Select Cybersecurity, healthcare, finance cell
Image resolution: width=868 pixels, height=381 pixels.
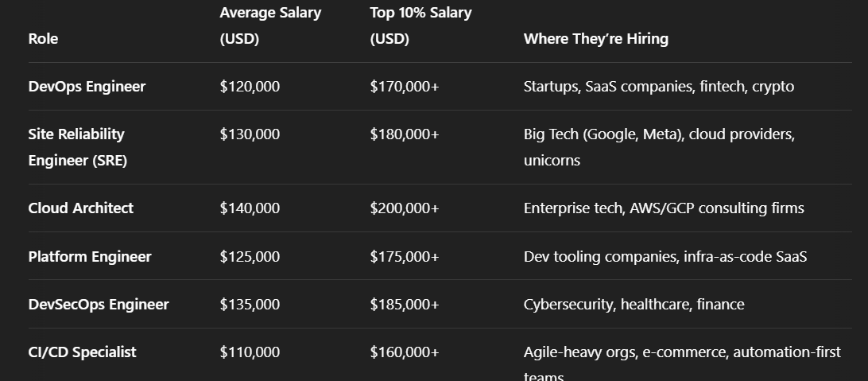tap(634, 305)
